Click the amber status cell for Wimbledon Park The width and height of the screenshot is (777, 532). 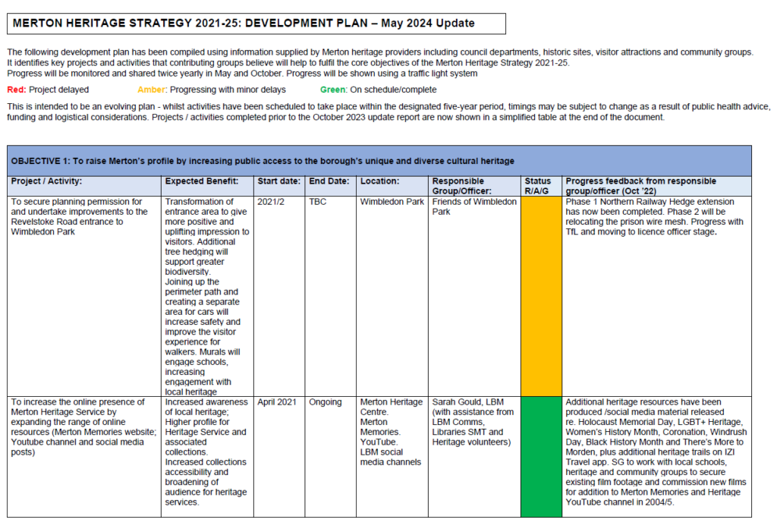[541, 295]
